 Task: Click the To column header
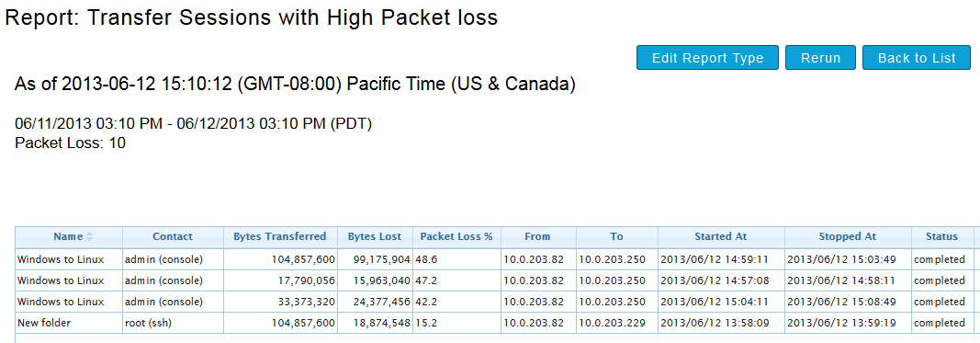click(617, 236)
